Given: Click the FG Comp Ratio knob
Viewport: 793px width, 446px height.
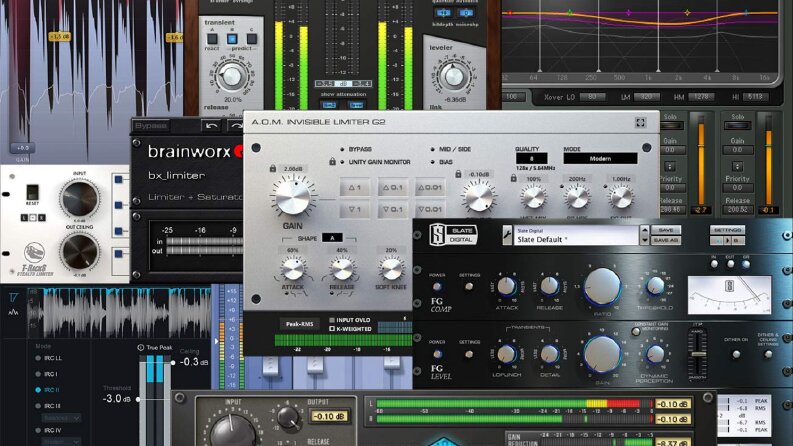Looking at the screenshot, I should pos(602,286).
